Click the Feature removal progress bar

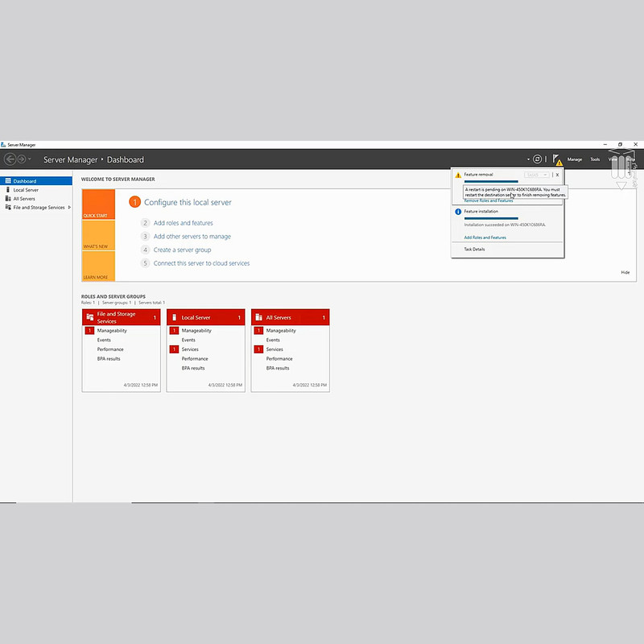(x=491, y=182)
